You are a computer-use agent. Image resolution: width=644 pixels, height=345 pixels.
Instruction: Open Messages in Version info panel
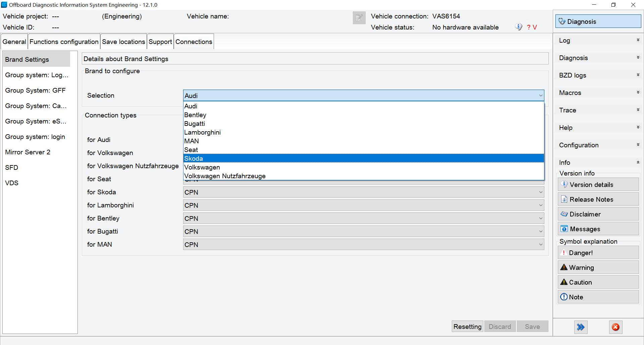coord(564,229)
